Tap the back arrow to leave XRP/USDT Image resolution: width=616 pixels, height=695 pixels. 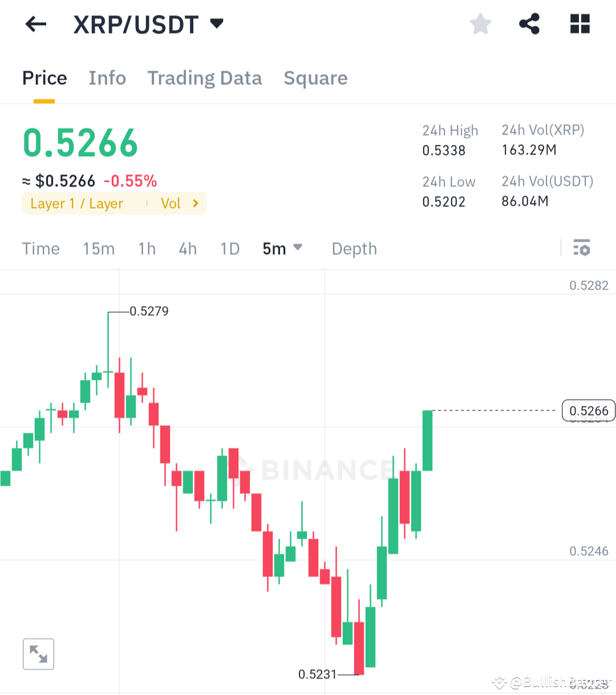(35, 24)
